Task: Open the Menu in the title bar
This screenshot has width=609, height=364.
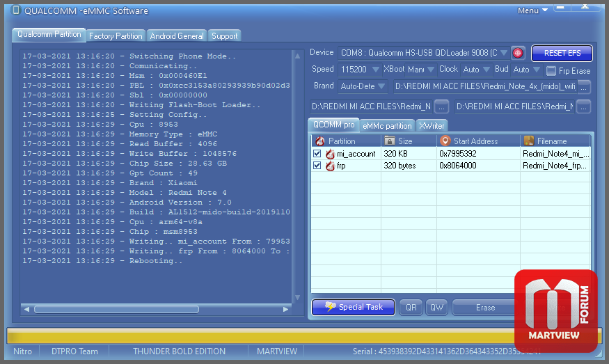Action: [x=532, y=10]
